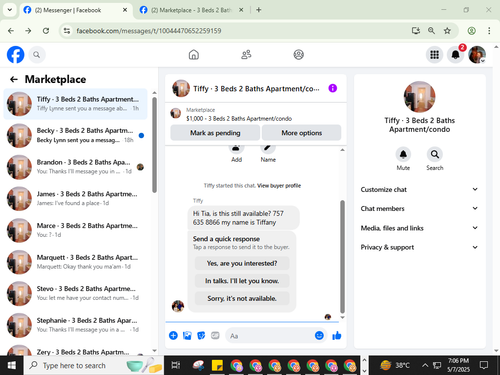
Task: Expand Customize chat section
Action: coord(419,189)
